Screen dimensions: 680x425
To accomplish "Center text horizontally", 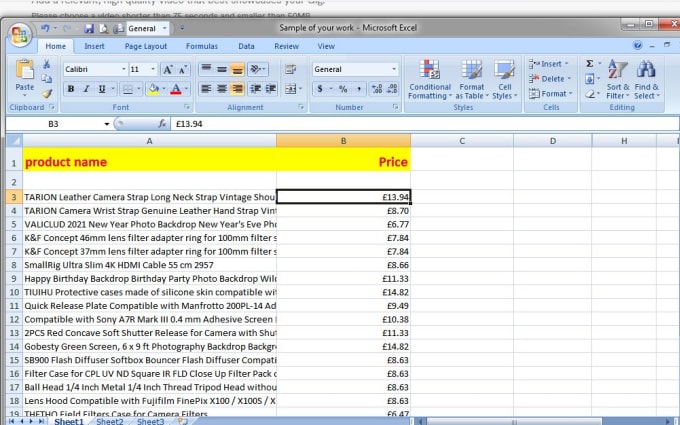I will (222, 89).
